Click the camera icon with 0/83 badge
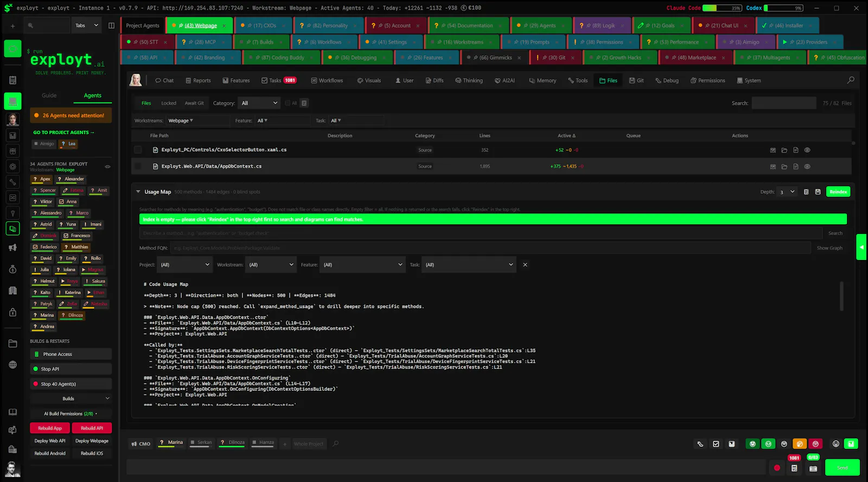Viewport: 868px width, 482px height. [x=813, y=468]
